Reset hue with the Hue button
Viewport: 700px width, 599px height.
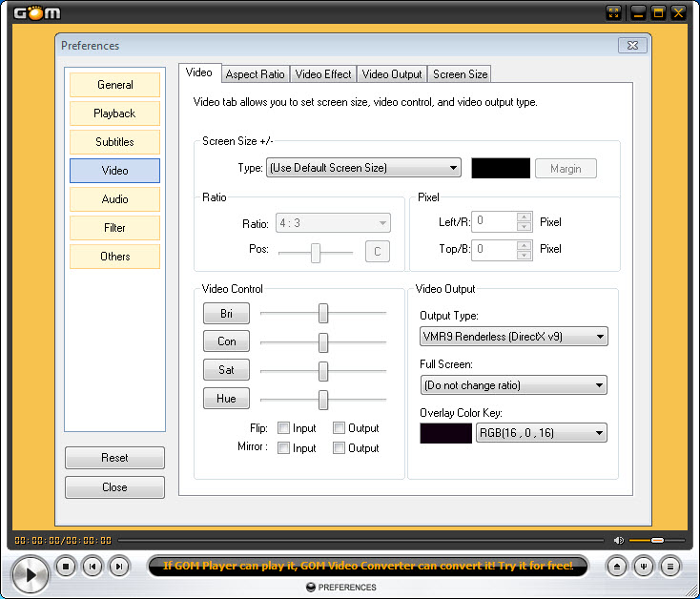[226, 399]
